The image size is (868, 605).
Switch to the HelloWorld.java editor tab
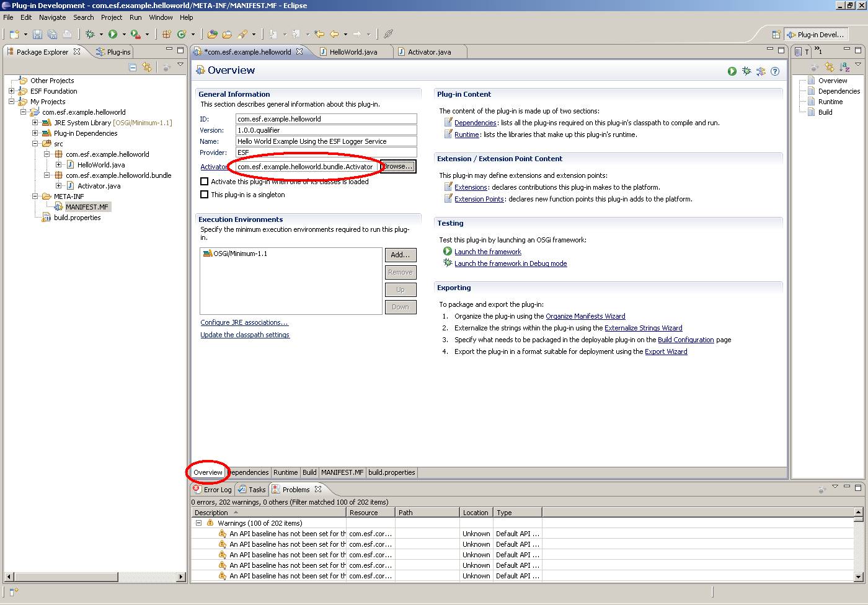[353, 52]
